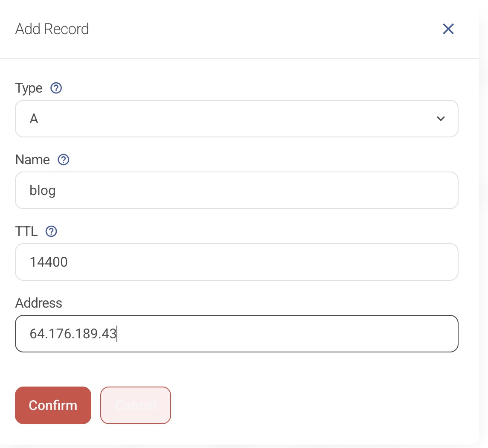Viewport: 488px width, 448px height.
Task: Click the 'Add Record' dialog title
Action: (x=52, y=29)
